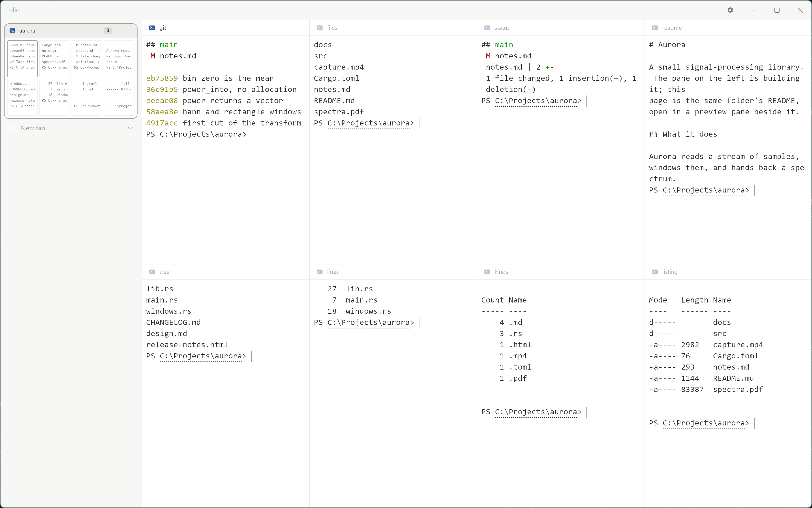Click the pane count badge 8
Screen dimensions: 812x508
[x=108, y=30]
